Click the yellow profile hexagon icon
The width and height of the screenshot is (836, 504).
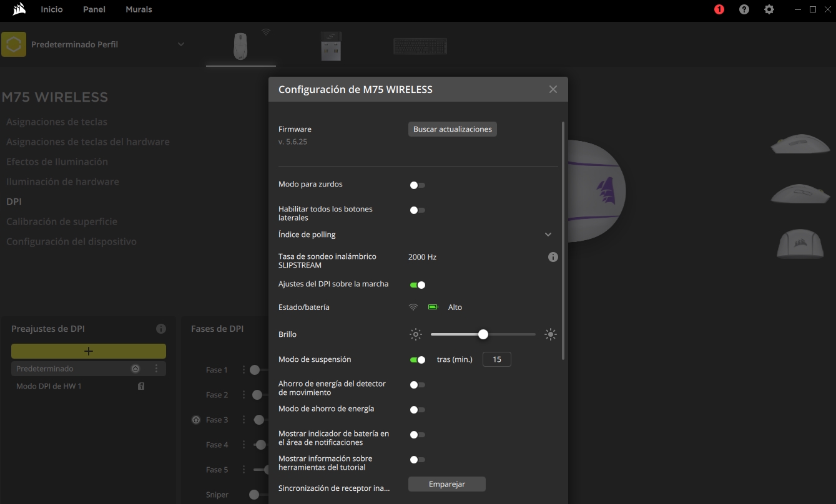coord(14,44)
